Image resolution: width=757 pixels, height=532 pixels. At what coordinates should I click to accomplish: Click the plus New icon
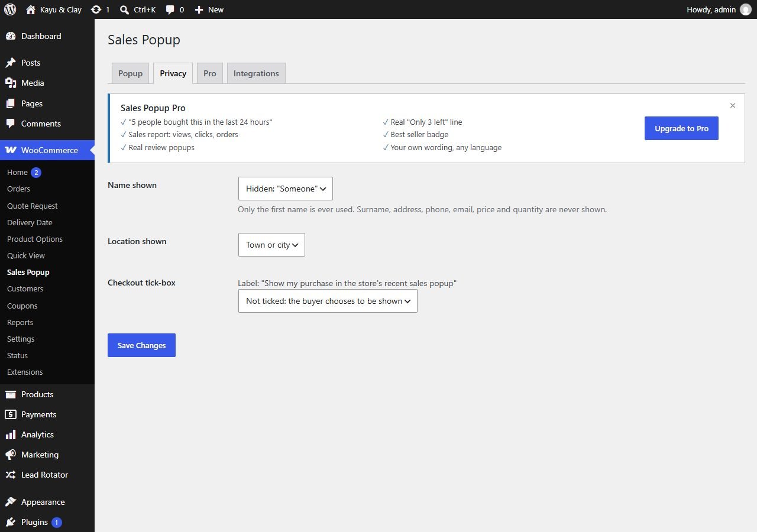click(199, 9)
